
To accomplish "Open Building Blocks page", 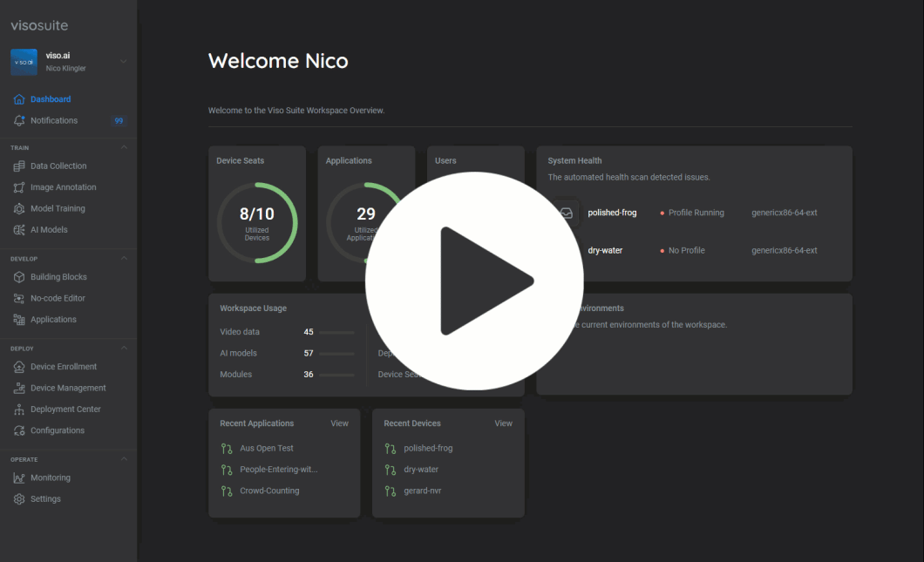I will point(58,277).
